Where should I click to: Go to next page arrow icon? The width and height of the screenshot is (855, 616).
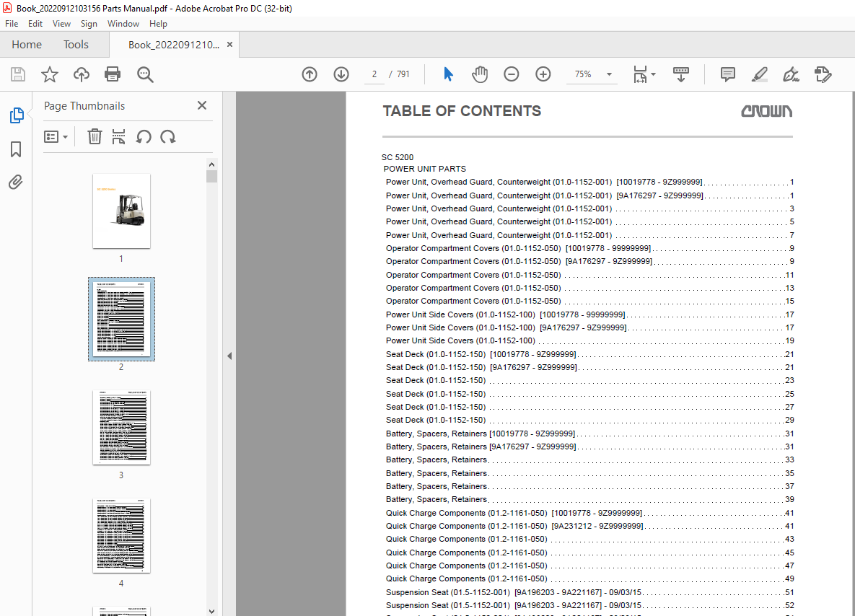click(341, 74)
